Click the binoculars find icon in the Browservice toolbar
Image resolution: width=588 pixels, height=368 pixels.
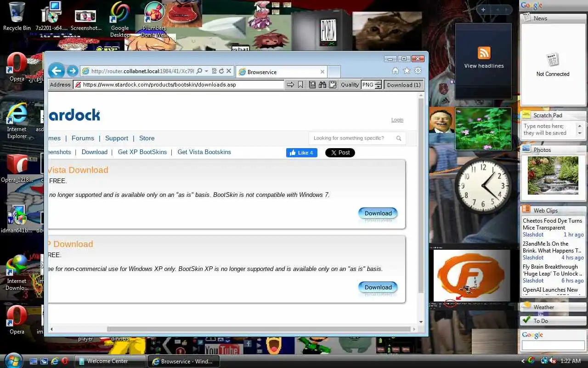pyautogui.click(x=322, y=85)
